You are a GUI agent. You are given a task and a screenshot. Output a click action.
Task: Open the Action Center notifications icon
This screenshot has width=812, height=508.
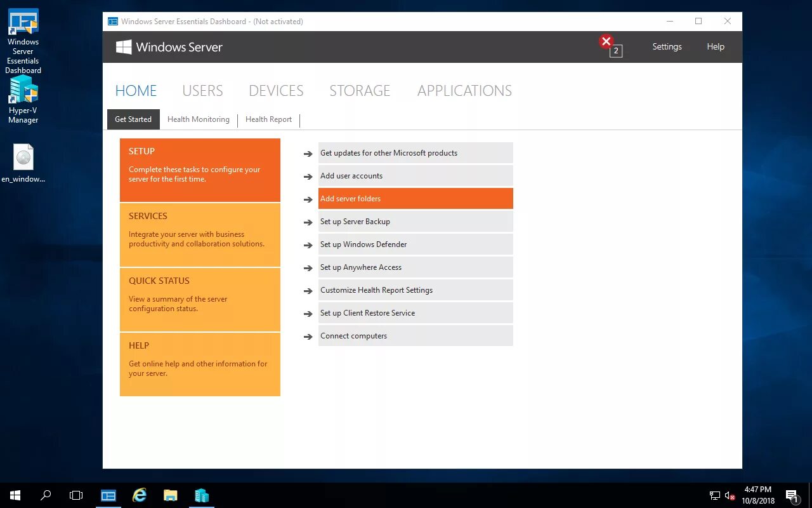pyautogui.click(x=792, y=496)
